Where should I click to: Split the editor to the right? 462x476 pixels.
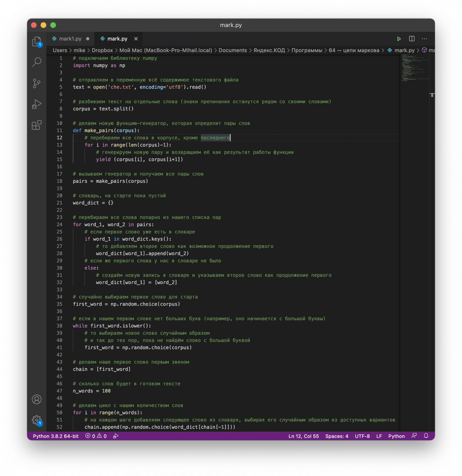[412, 39]
